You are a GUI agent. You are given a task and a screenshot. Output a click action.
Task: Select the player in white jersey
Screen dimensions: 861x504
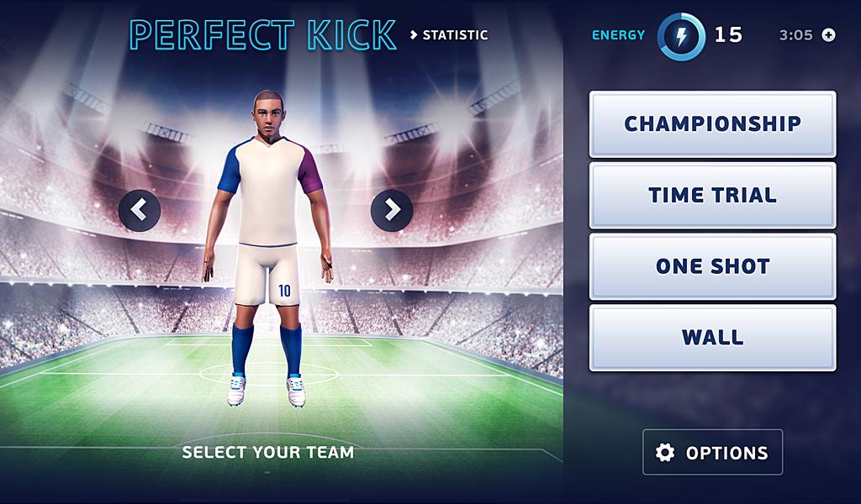click(x=267, y=247)
